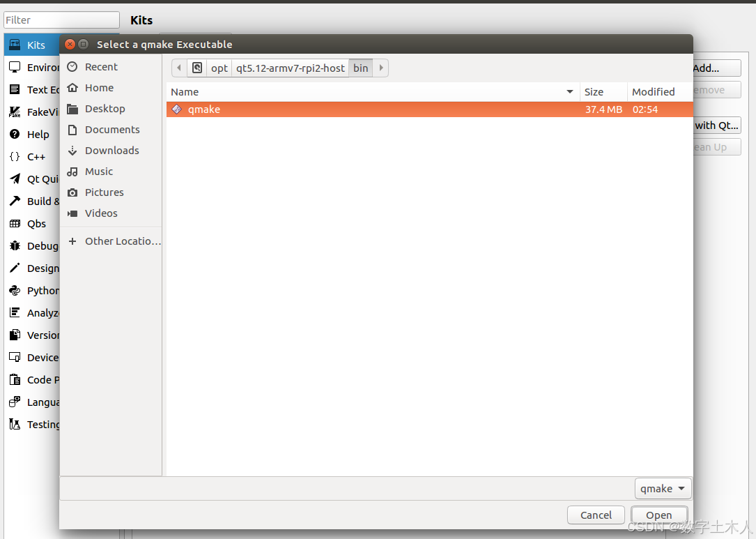Click the Version Control icon
Image resolution: width=756 pixels, height=539 pixels.
pos(15,335)
